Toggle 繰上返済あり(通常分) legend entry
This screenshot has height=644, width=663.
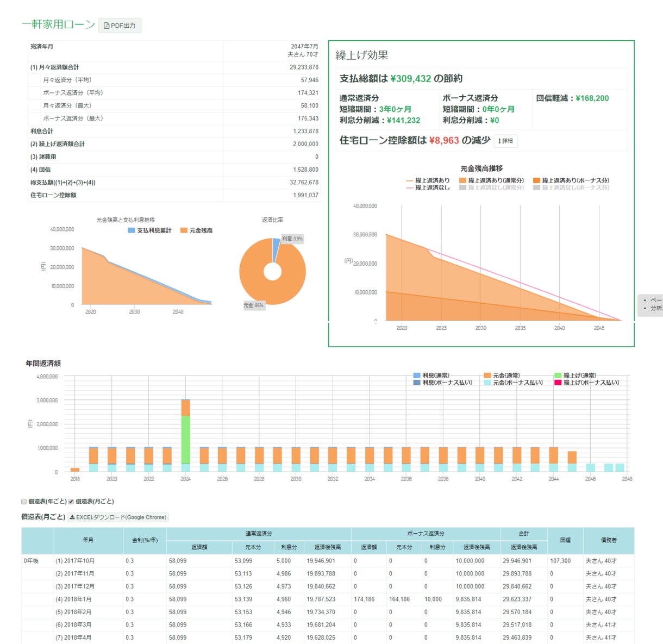492,180
